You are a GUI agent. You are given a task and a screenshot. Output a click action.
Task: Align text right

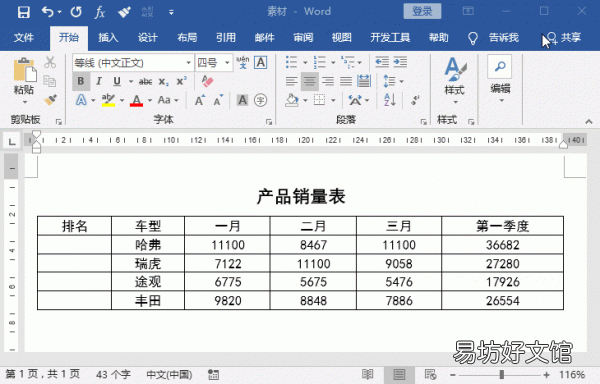tap(328, 81)
